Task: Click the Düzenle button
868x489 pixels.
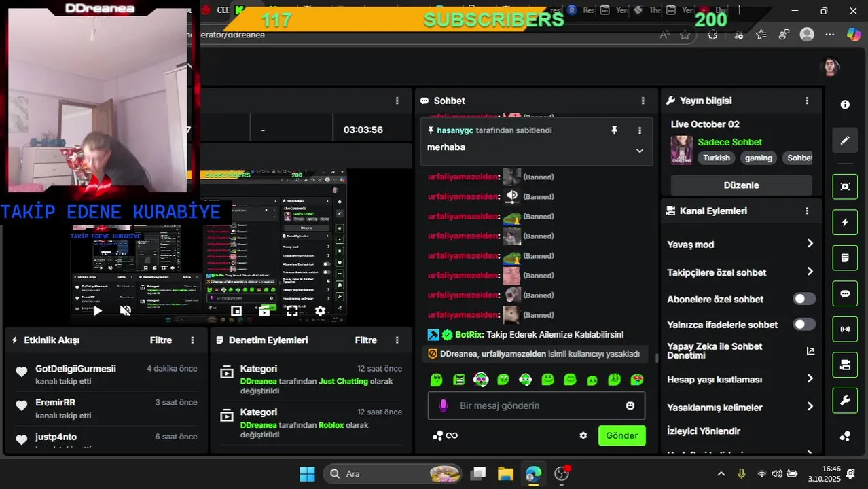Action: (741, 185)
